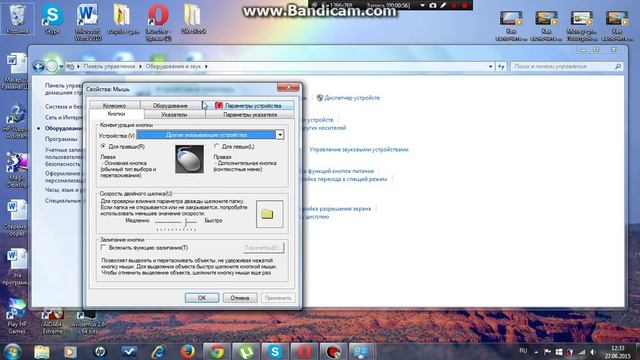Go back in Control Panel window

coord(39,66)
